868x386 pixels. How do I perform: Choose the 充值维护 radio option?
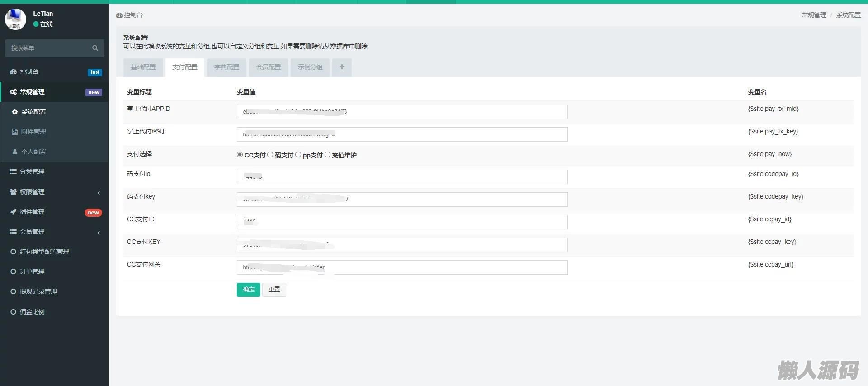coord(328,155)
